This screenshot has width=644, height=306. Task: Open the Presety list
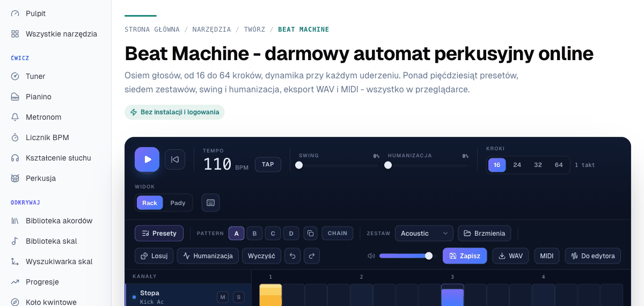(x=159, y=233)
